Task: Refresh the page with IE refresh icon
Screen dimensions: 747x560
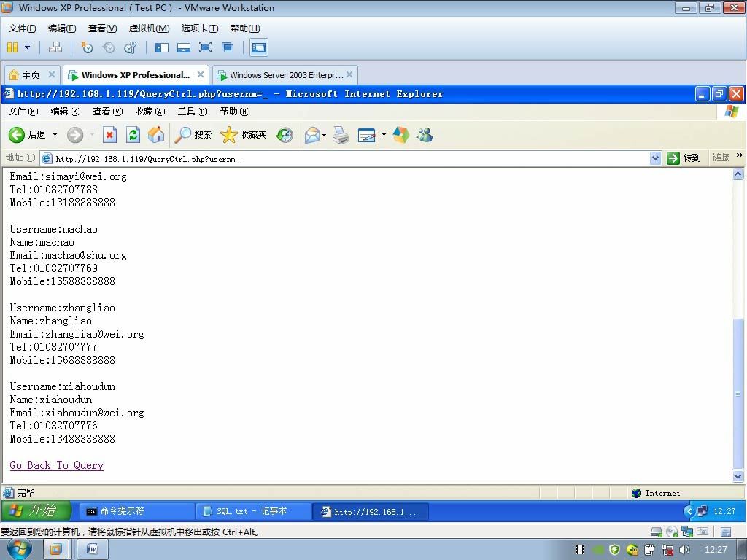Action: (133, 135)
